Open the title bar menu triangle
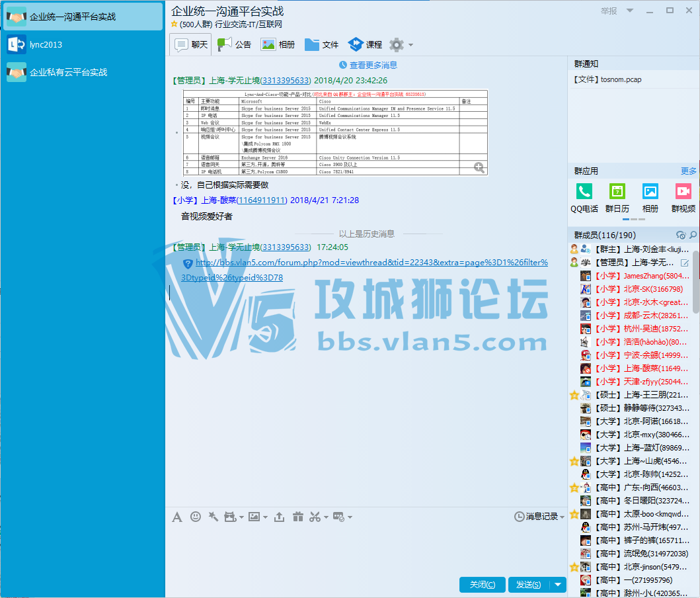The image size is (700, 598). click(630, 11)
